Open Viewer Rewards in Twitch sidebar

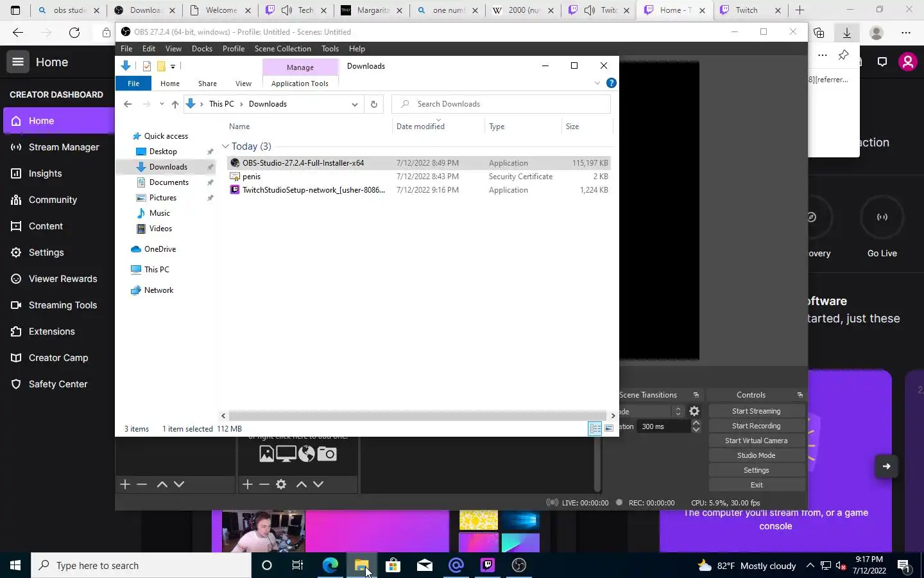click(62, 279)
